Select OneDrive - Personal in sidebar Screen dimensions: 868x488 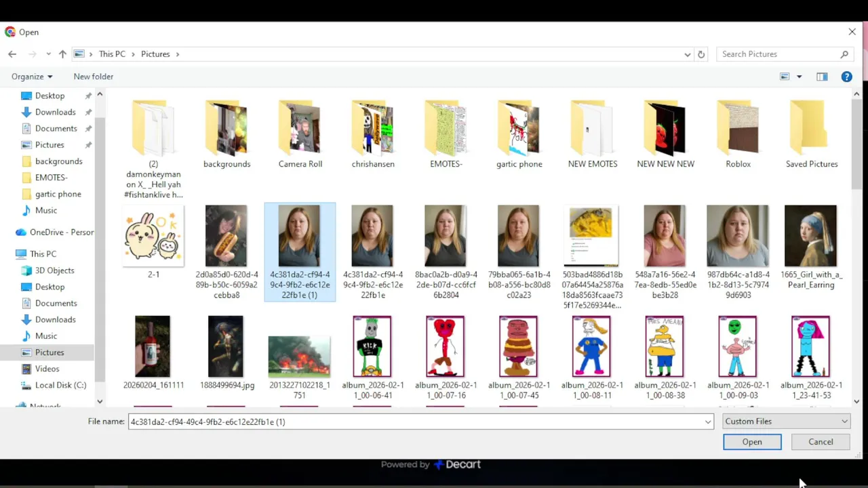[x=54, y=232]
